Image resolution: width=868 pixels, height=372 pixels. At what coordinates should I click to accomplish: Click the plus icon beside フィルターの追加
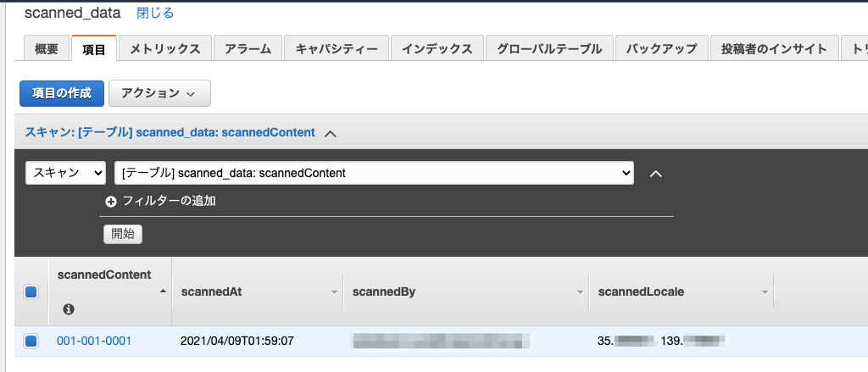110,202
